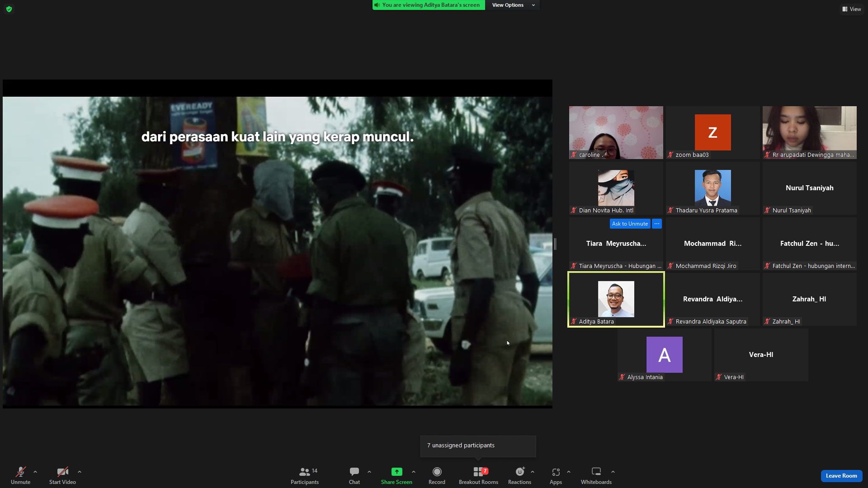Click Ask to Unmute on Tiara's tile
The width and height of the screenshot is (868, 488).
click(630, 224)
